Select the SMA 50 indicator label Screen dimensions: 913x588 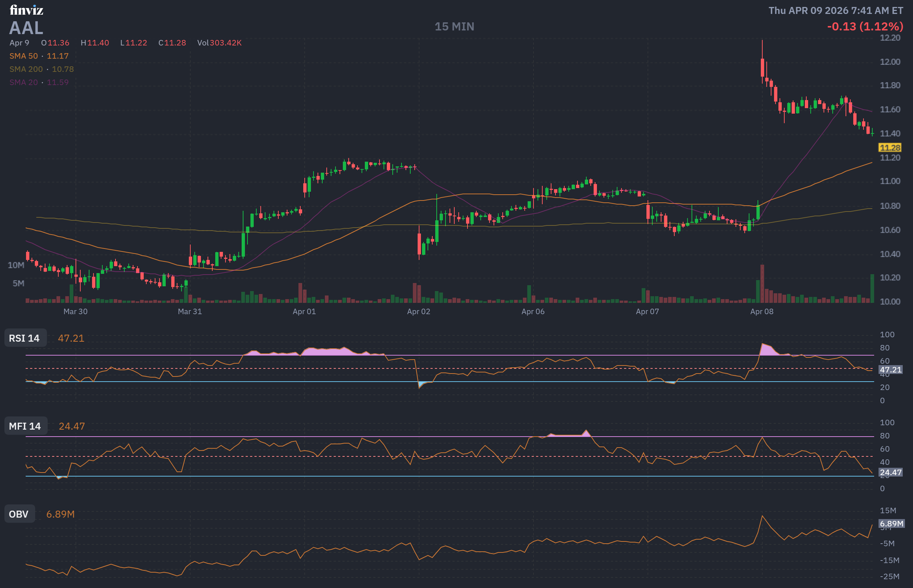[24, 56]
